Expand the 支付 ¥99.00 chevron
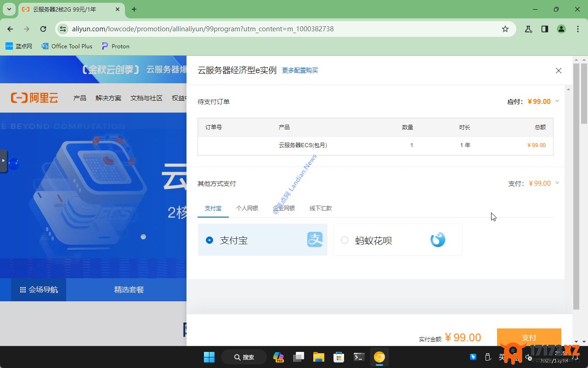Screen dimensions: 588x368 tap(557, 183)
